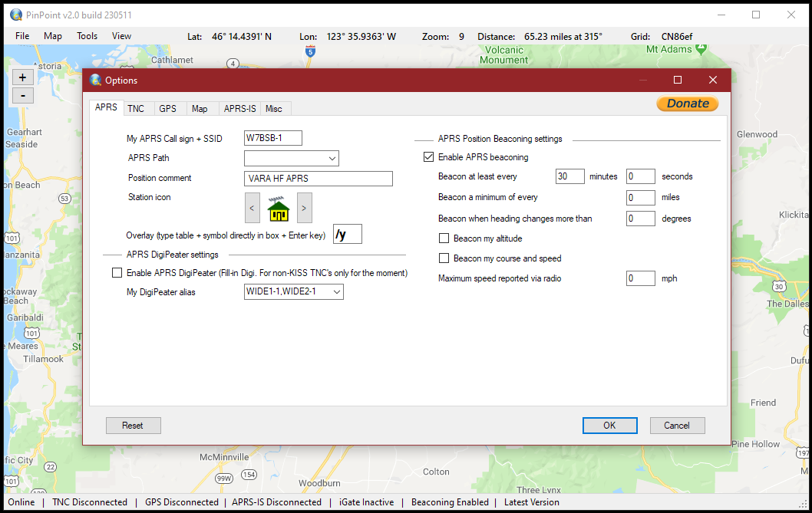This screenshot has width=812, height=513.
Task: Open the Tools menu
Action: tap(87, 35)
